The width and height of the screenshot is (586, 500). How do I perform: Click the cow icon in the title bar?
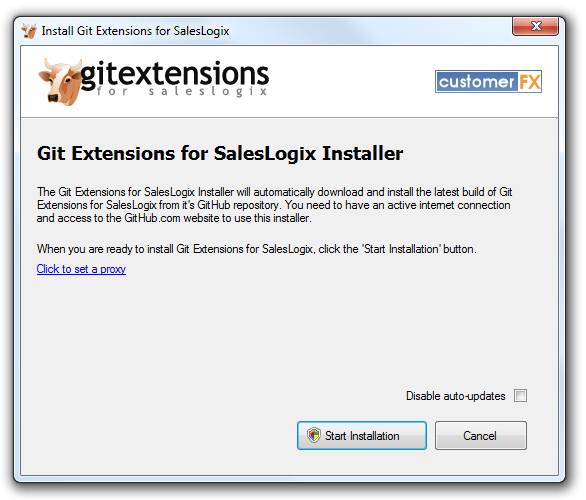[29, 31]
